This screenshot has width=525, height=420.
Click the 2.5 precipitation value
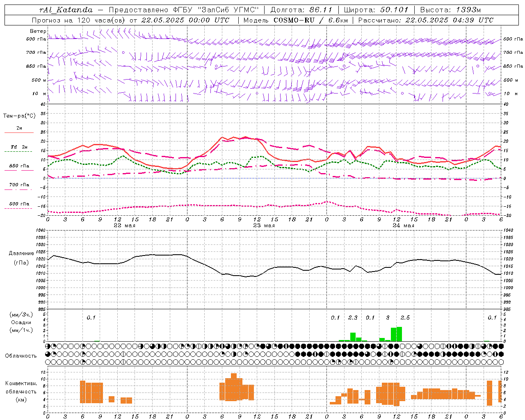click(405, 317)
